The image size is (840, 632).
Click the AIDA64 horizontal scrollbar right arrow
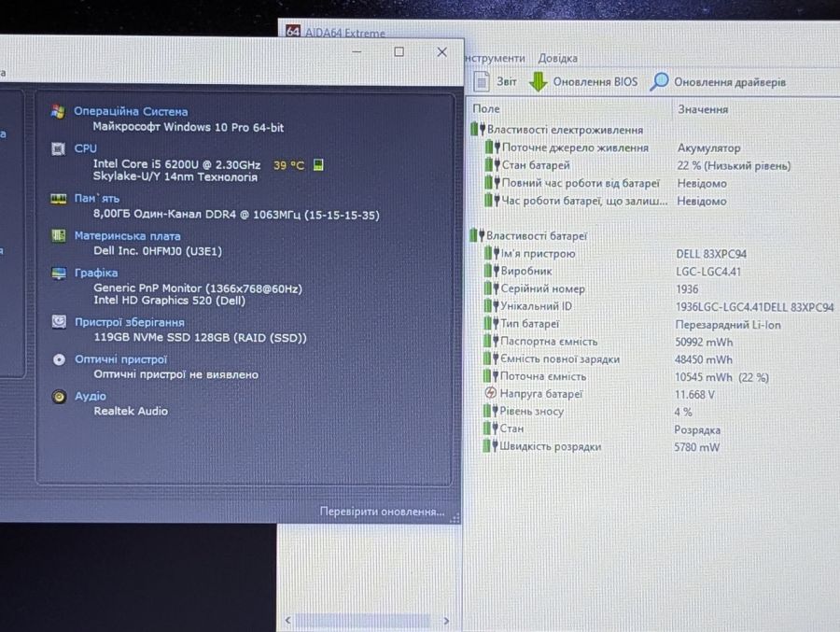click(446, 621)
